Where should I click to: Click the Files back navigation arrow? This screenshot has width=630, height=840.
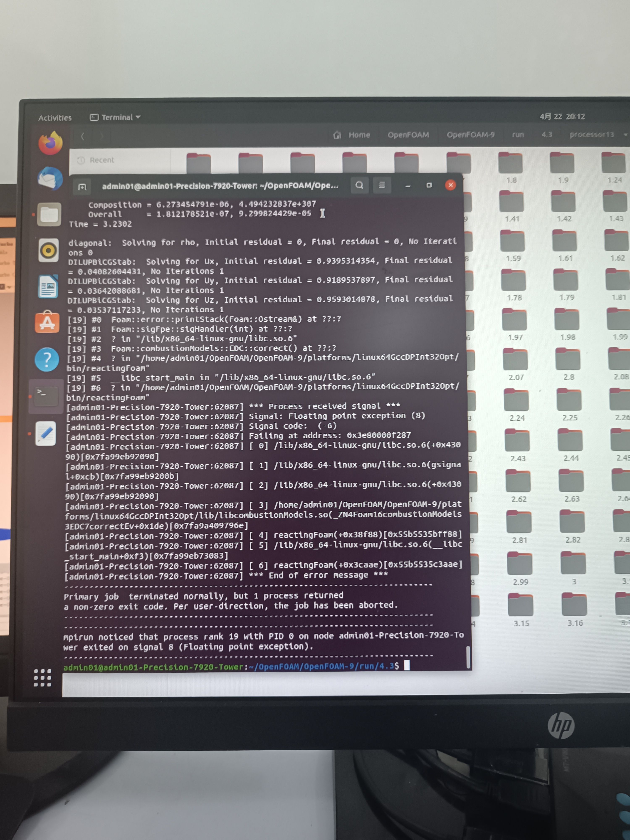[x=82, y=136]
